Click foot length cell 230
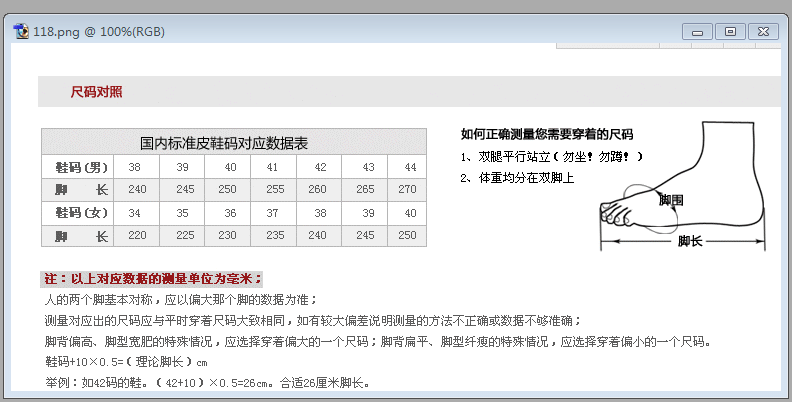Image resolution: width=792 pixels, height=402 pixels. (x=227, y=235)
